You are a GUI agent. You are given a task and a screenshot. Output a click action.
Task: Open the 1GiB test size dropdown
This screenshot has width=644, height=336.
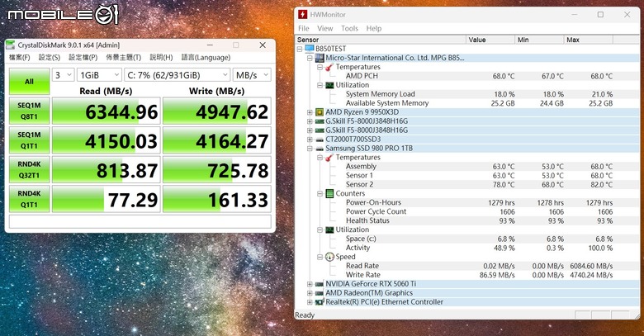pyautogui.click(x=99, y=75)
